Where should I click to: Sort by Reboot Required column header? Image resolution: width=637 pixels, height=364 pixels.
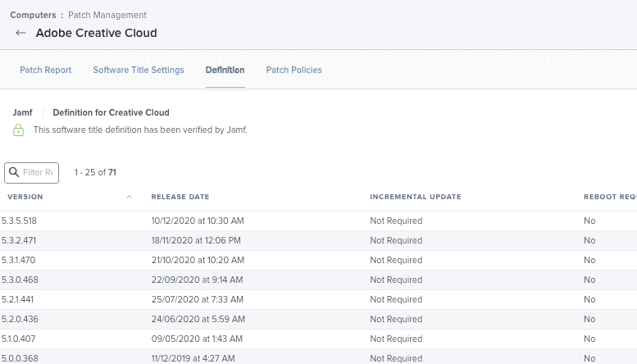coord(610,197)
